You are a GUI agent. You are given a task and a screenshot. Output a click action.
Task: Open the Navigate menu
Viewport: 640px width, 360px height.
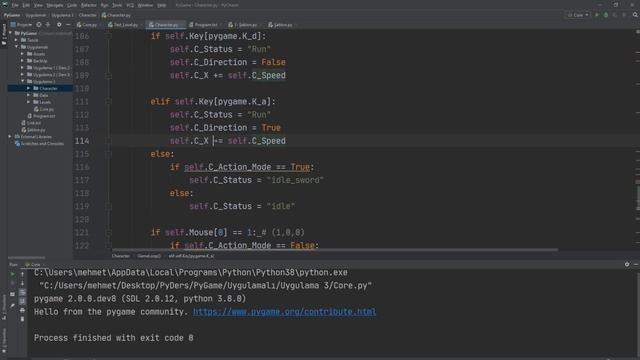click(55, 5)
